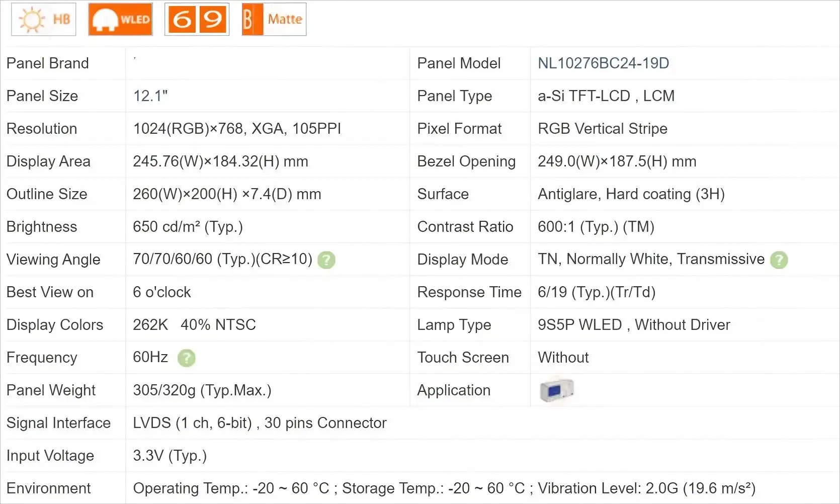The width and height of the screenshot is (840, 504).
Task: Click the 600:1 contrast ratio value
Action: pyautogui.click(x=596, y=227)
